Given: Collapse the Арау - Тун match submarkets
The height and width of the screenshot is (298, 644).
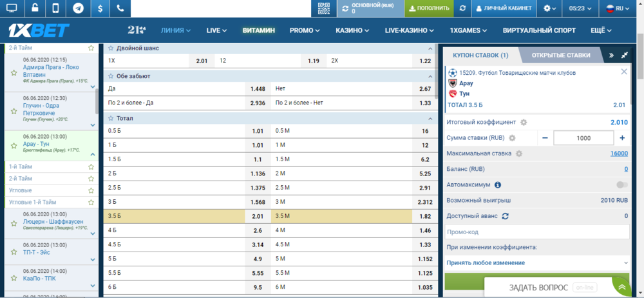Looking at the screenshot, I should 92,155.
